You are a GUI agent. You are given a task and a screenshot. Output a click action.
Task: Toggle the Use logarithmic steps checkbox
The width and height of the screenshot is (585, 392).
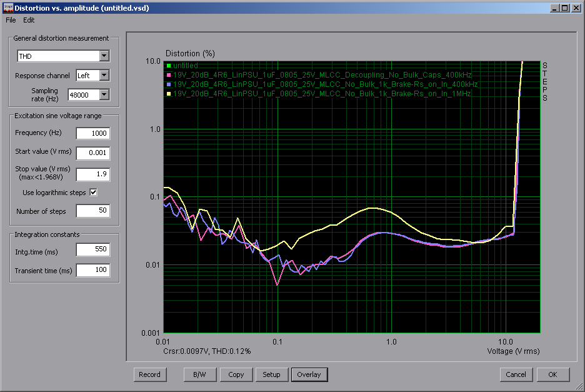point(94,193)
